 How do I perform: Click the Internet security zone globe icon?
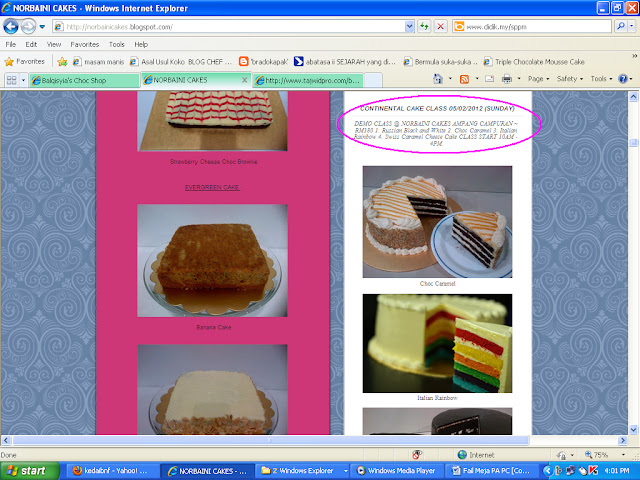[x=462, y=455]
